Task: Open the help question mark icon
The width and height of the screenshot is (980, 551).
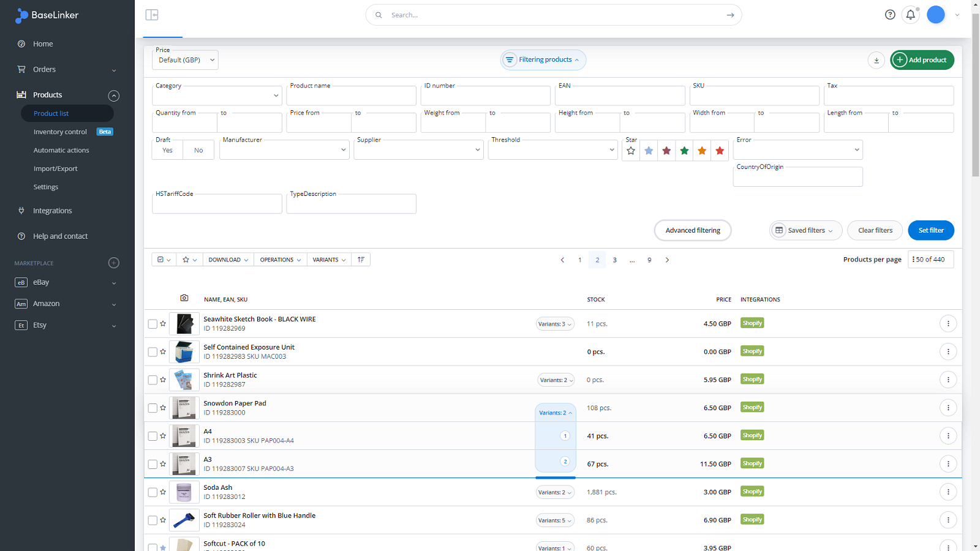Action: click(890, 15)
